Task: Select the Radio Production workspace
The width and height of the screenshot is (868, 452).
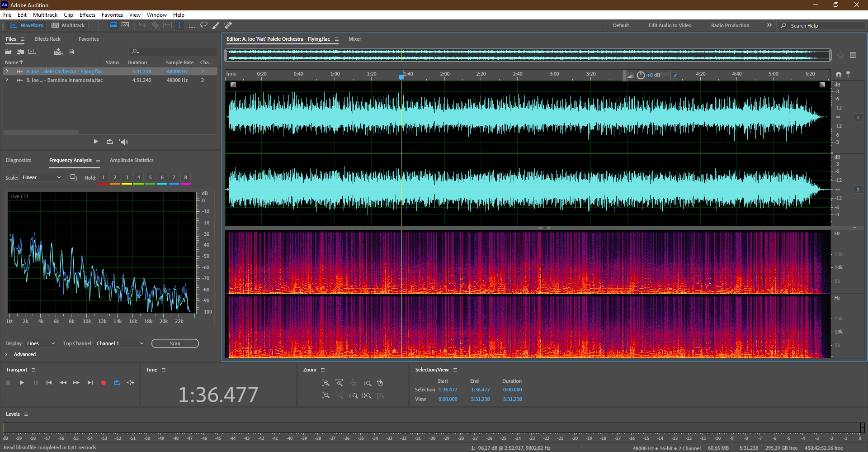Action: coord(730,25)
